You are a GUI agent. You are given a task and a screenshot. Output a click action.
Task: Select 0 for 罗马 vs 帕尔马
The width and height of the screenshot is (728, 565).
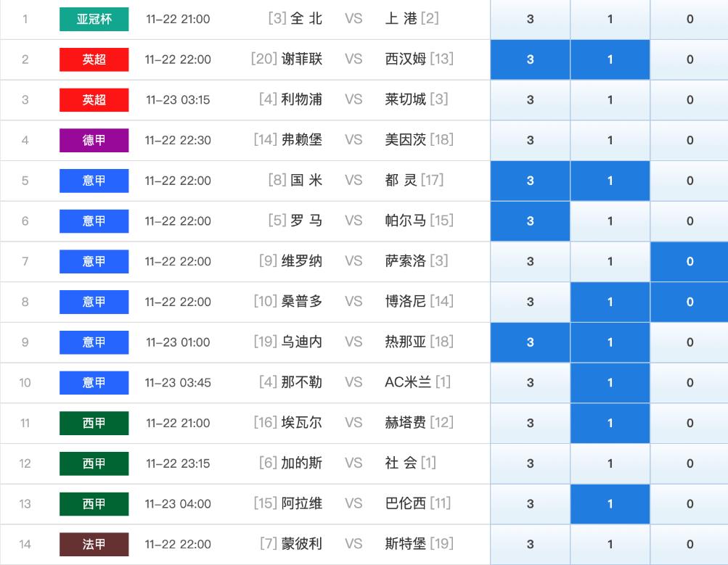[690, 220]
